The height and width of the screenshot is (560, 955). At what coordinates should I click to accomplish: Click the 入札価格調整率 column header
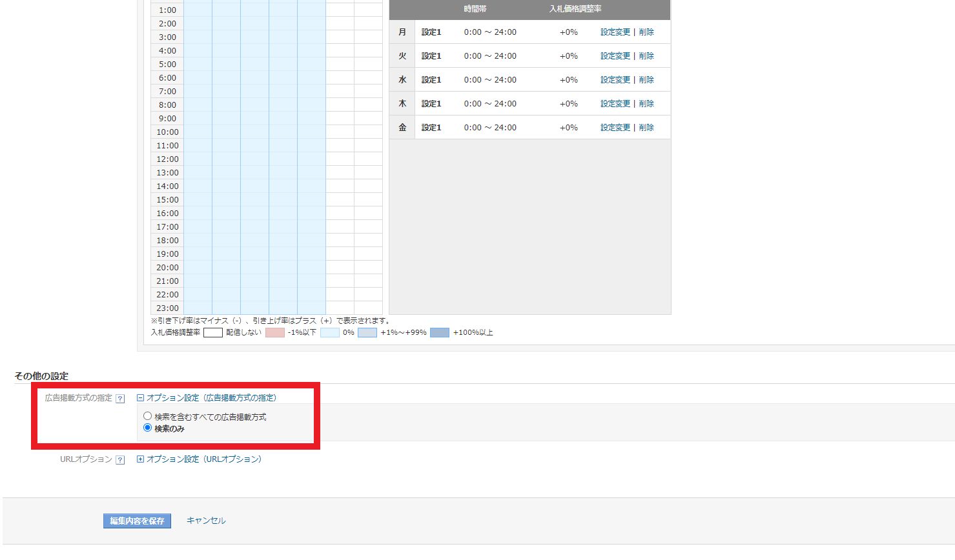tap(575, 9)
